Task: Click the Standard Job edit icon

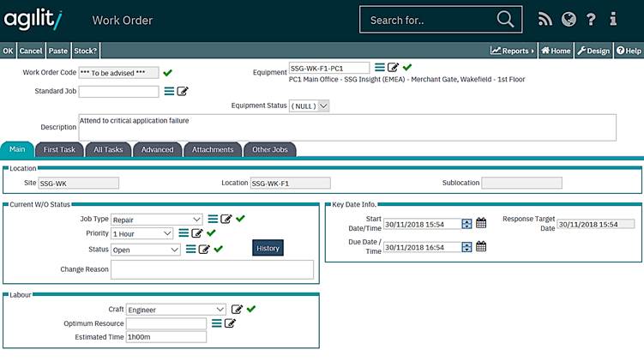Action: coord(183,92)
